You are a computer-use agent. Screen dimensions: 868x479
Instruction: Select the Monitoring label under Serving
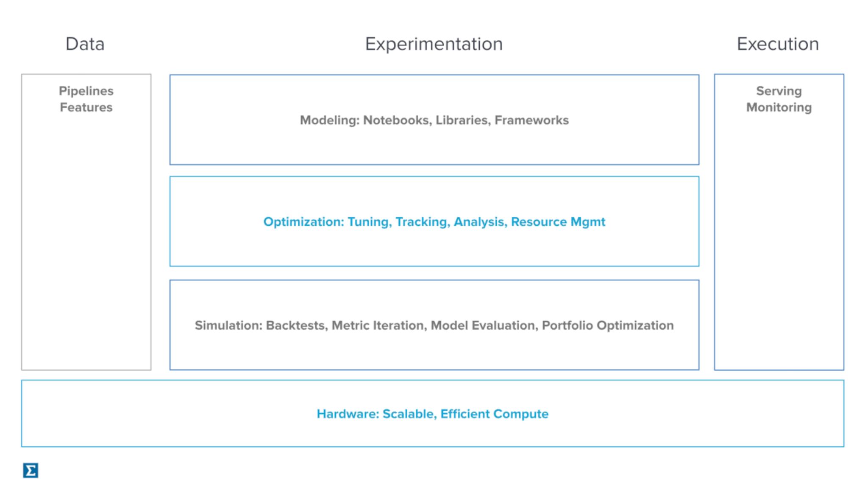(x=779, y=107)
